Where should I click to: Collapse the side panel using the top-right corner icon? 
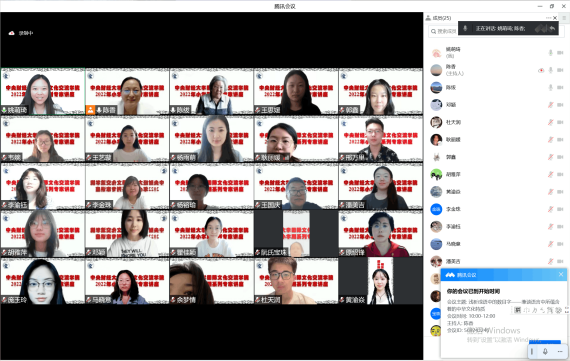point(565,18)
